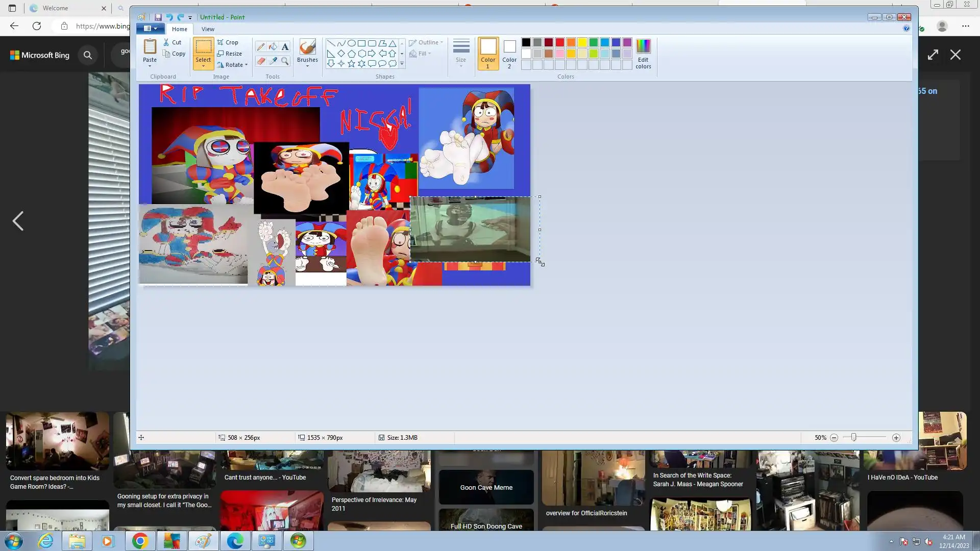
Task: Select the Magnifier tool
Action: (285, 61)
